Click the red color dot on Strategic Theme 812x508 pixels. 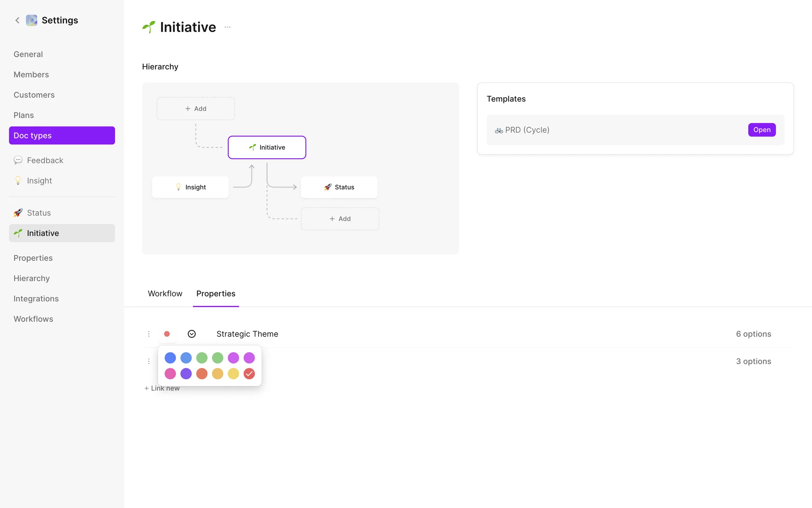click(x=167, y=334)
